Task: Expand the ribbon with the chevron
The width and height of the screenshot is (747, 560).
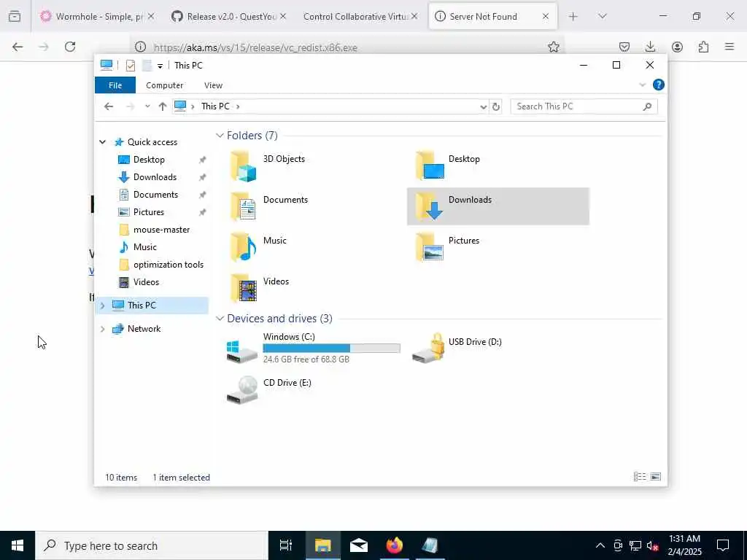Action: (642, 85)
